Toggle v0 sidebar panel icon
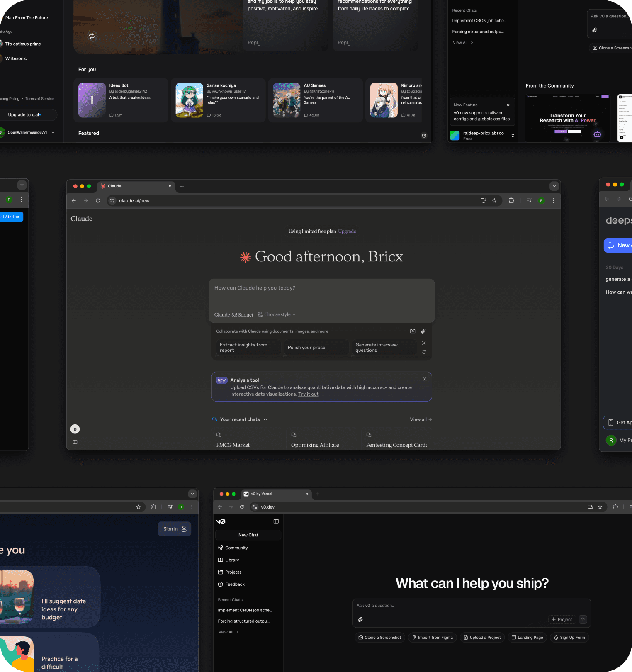 (x=276, y=521)
